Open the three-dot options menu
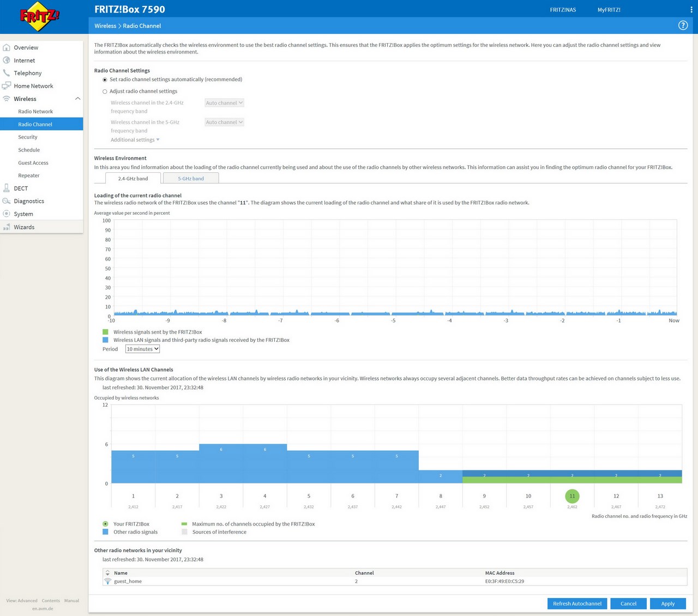This screenshot has width=698, height=616. tap(691, 10)
